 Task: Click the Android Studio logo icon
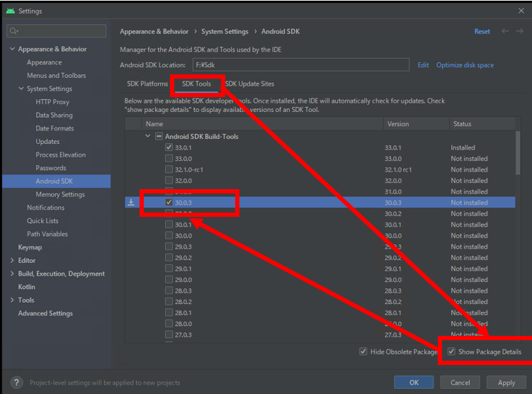click(11, 11)
